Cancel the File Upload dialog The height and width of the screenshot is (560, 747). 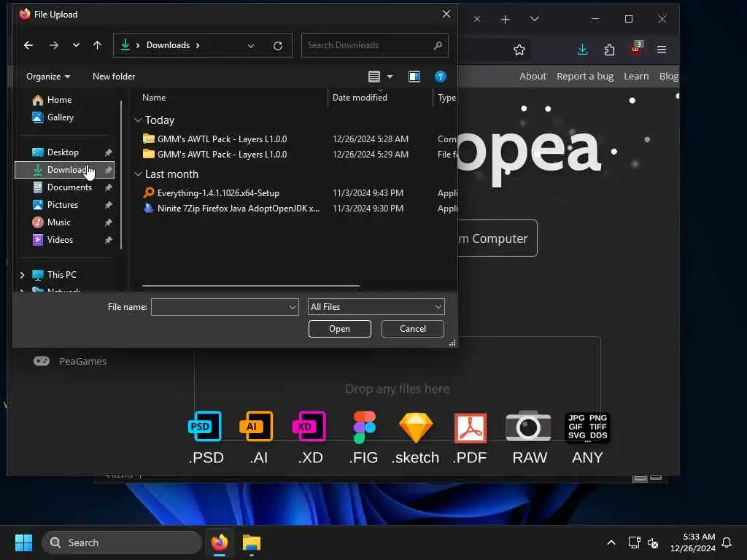point(413,329)
